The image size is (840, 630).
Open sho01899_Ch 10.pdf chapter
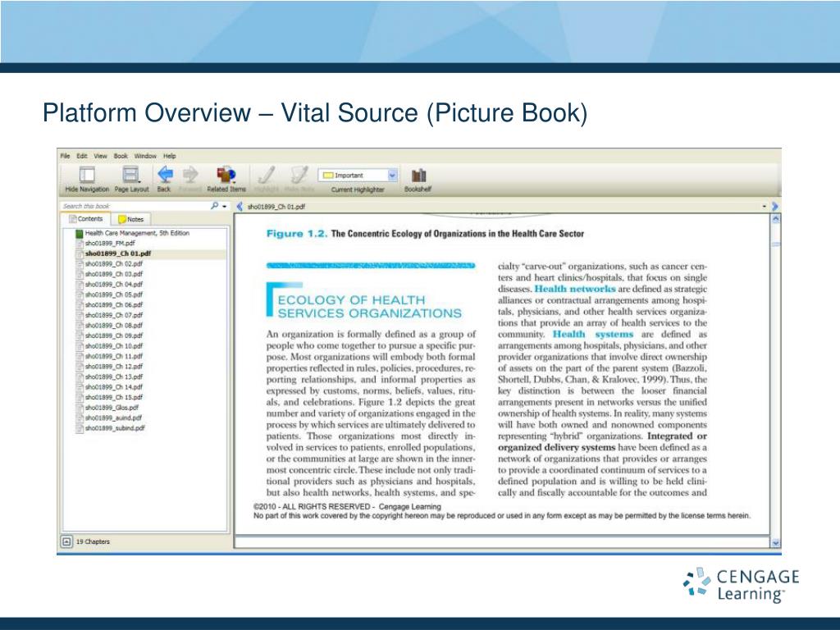pyautogui.click(x=110, y=346)
